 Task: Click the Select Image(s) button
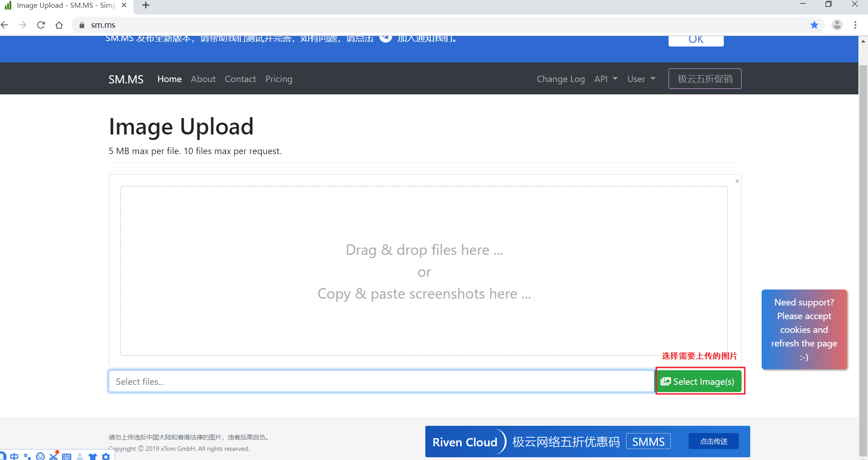(x=698, y=381)
